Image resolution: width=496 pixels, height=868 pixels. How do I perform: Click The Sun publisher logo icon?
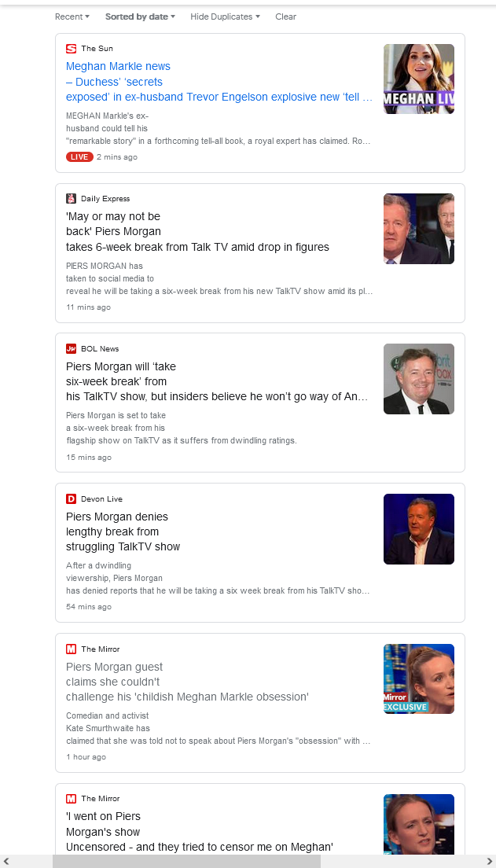click(x=71, y=49)
